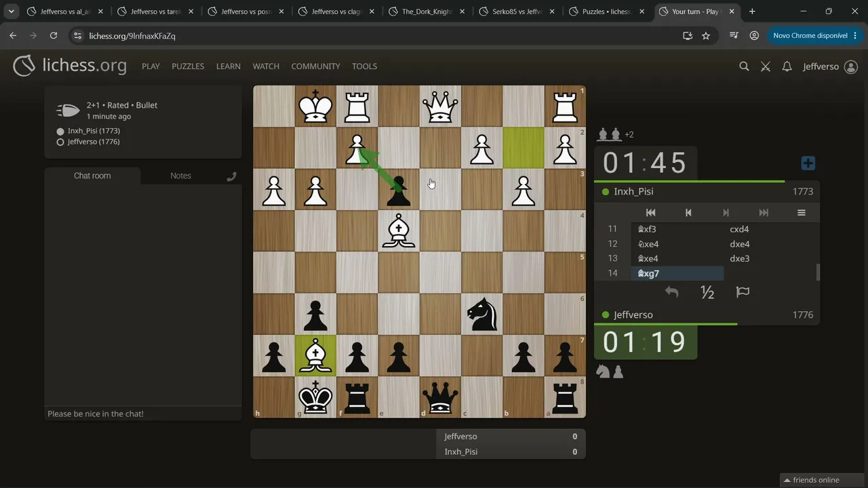
Task: Open the media control icon in Chrome toolbar
Action: tap(734, 35)
